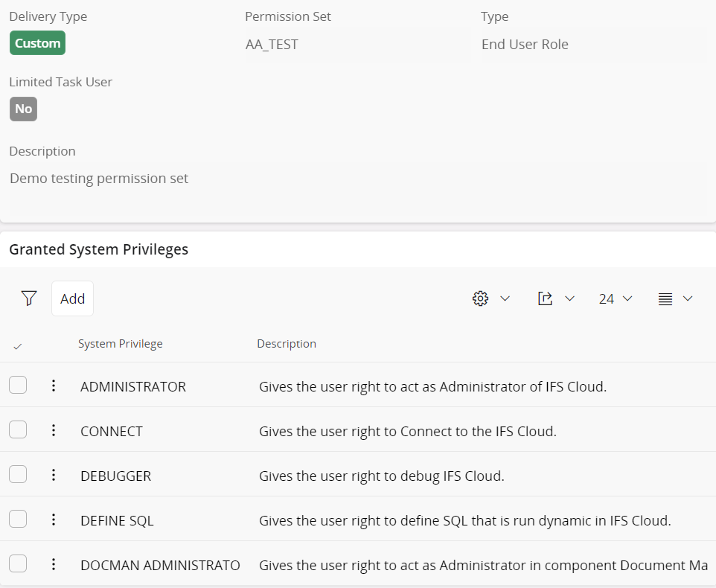This screenshot has width=716, height=588.
Task: Click the list density lines icon
Action: pyautogui.click(x=665, y=298)
